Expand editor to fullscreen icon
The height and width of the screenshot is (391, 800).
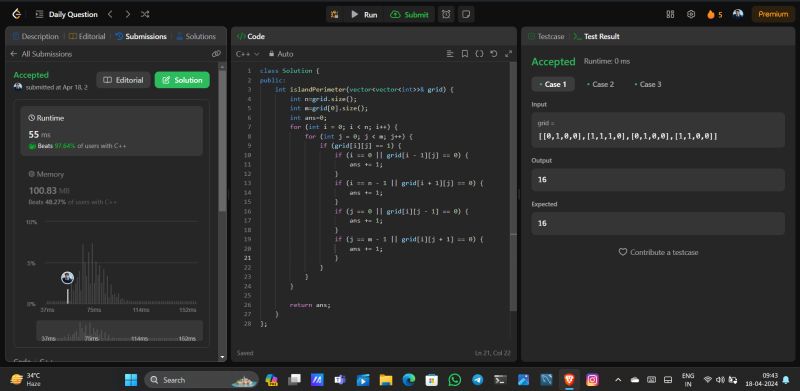(x=508, y=54)
